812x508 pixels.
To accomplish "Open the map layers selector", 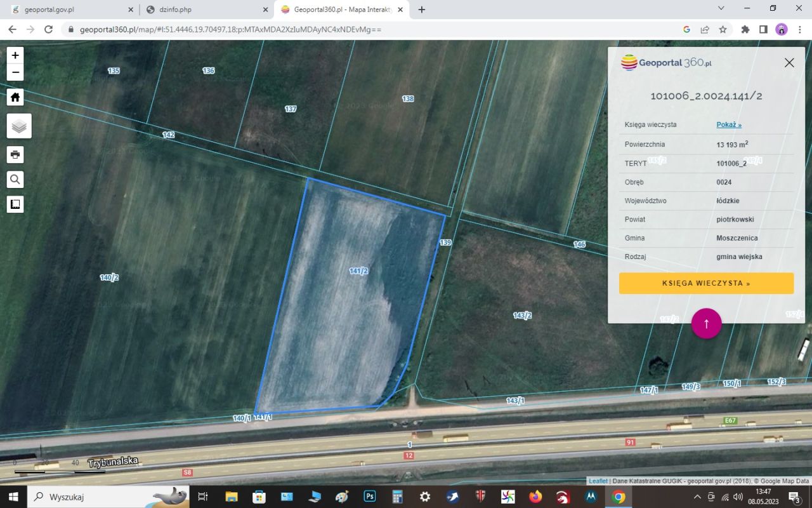I will tap(19, 126).
